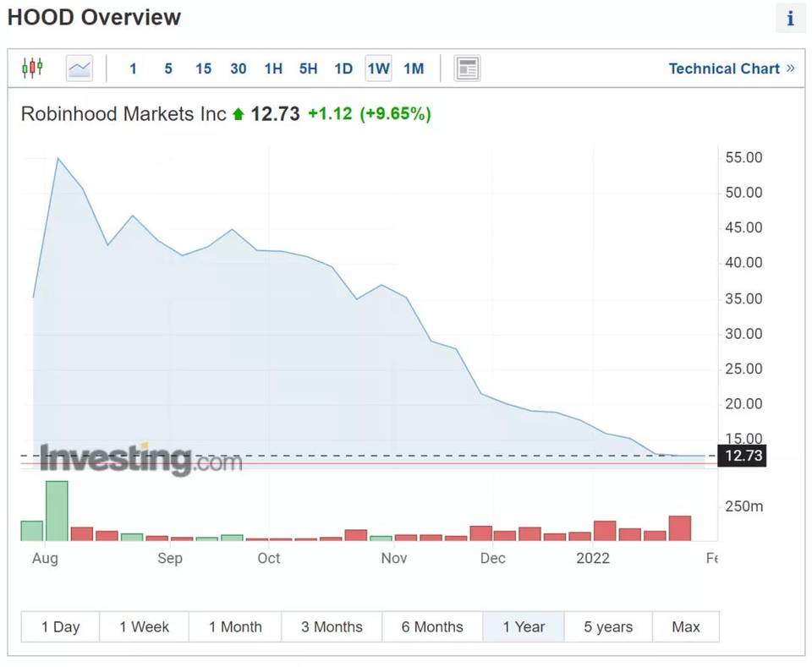The width and height of the screenshot is (812, 667).
Task: Show the 1 Day range
Action: (61, 626)
